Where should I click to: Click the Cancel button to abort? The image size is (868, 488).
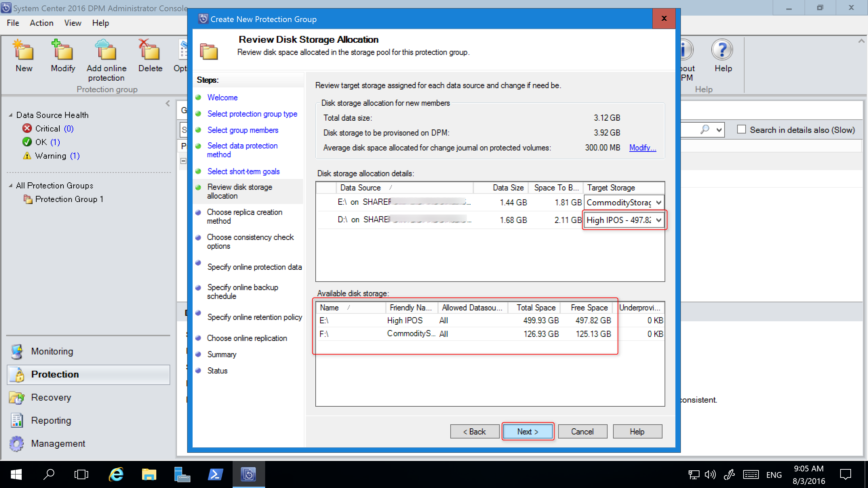(581, 431)
